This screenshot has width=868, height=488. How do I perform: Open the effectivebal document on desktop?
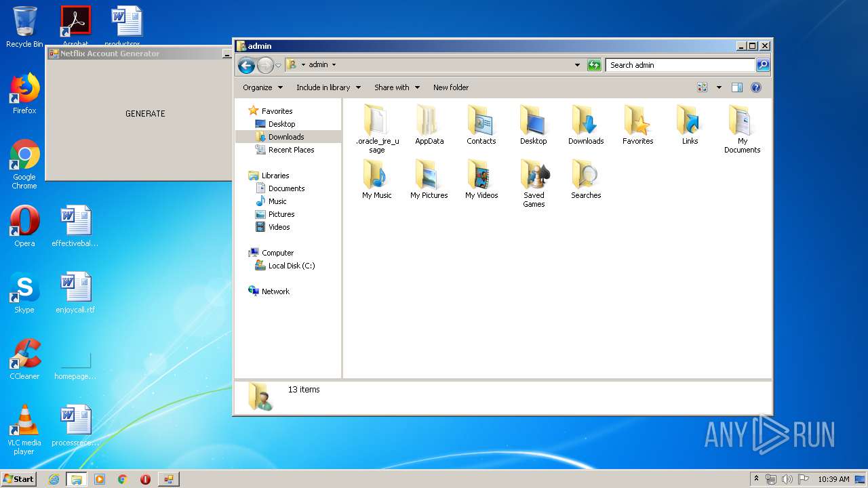click(75, 226)
